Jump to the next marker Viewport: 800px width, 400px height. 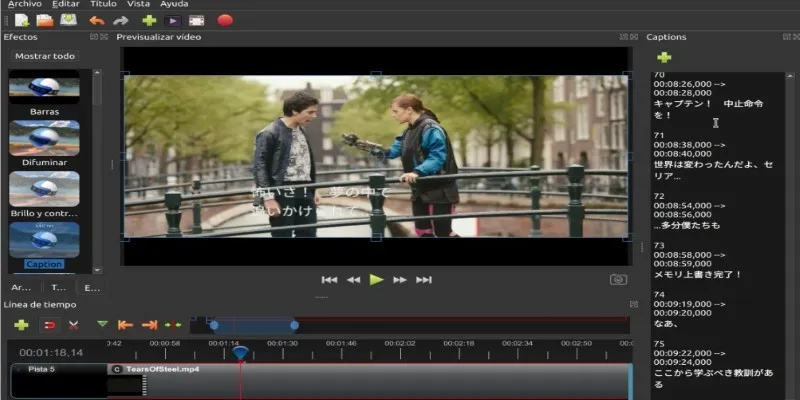149,325
